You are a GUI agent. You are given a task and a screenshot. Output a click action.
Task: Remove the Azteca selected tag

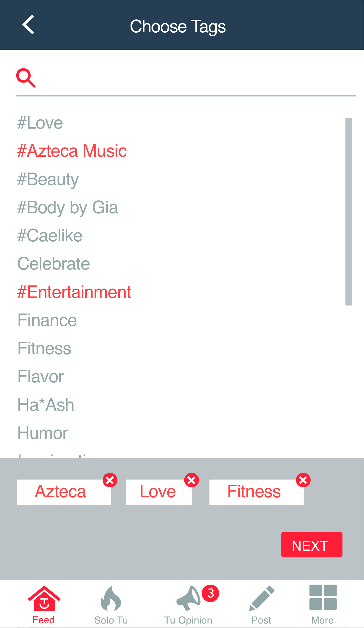[110, 480]
